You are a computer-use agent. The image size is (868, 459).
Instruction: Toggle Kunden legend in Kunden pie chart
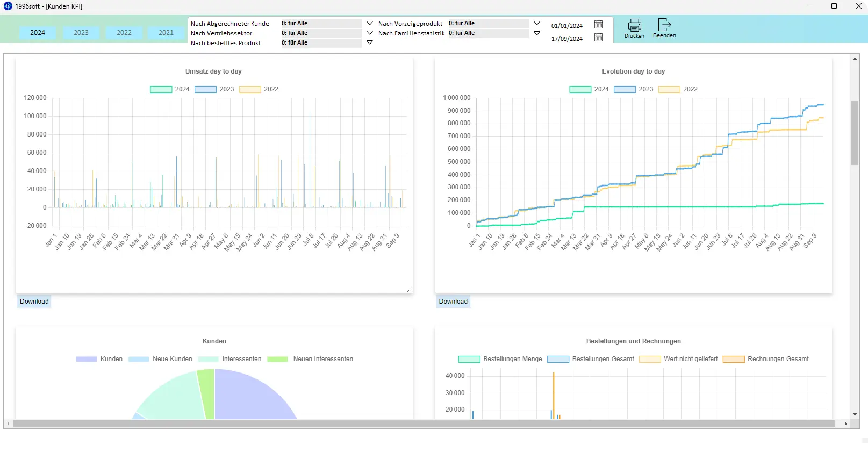pyautogui.click(x=99, y=359)
